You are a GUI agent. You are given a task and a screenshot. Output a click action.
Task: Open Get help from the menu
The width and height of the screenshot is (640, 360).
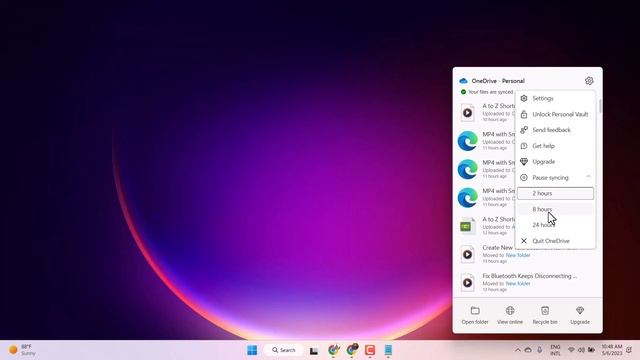click(555, 146)
